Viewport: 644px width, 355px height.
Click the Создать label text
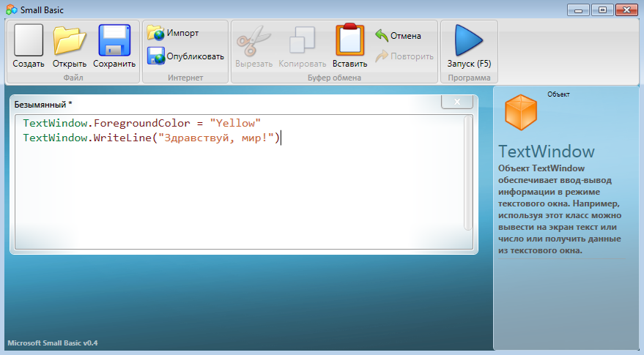tap(29, 64)
